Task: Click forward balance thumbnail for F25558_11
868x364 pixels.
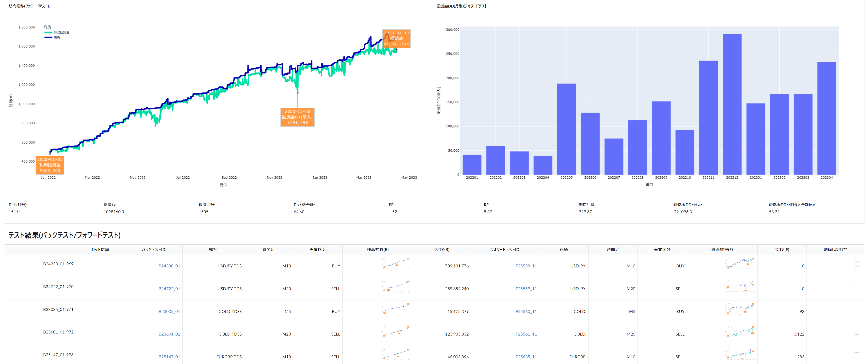Action: coord(740,263)
